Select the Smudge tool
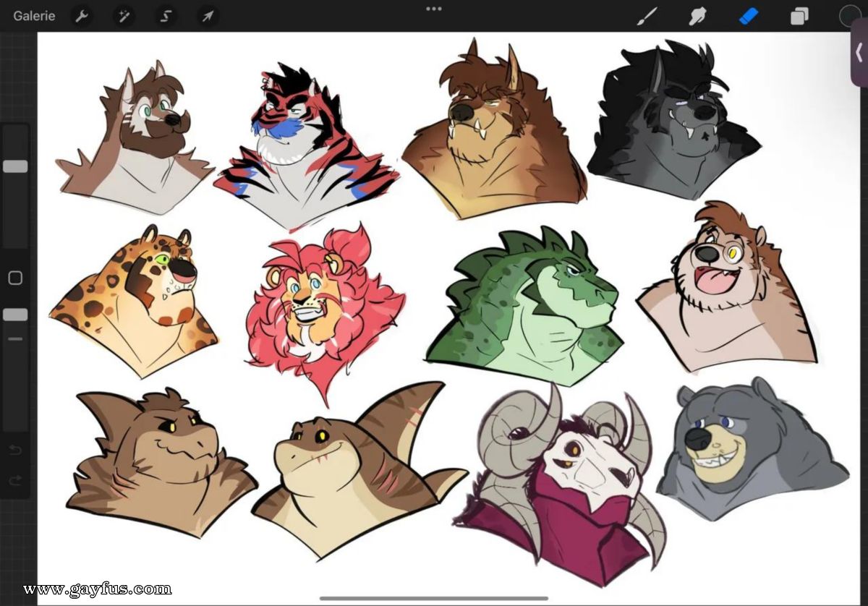The width and height of the screenshot is (868, 606). [697, 16]
